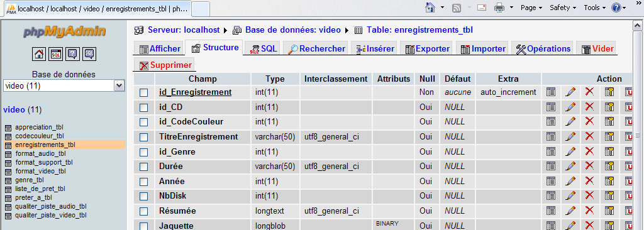Image resolution: width=644 pixels, height=230 pixels.
Task: Open the Opérations tab
Action: 543,48
